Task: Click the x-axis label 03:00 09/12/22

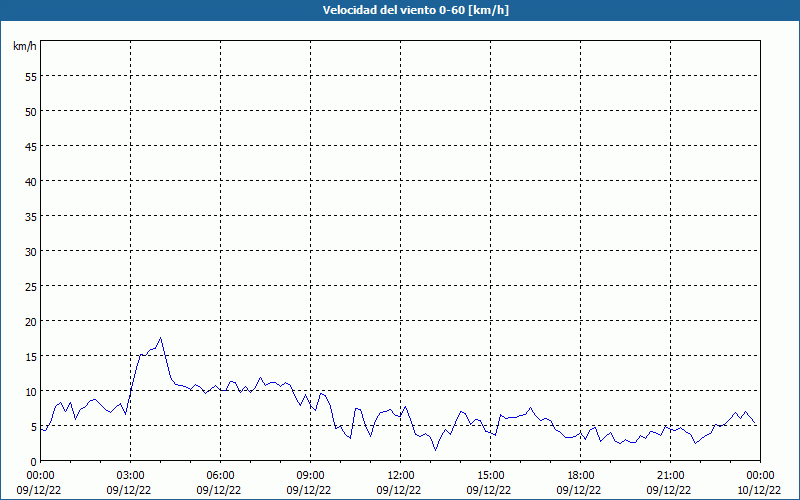Action: pos(129,483)
